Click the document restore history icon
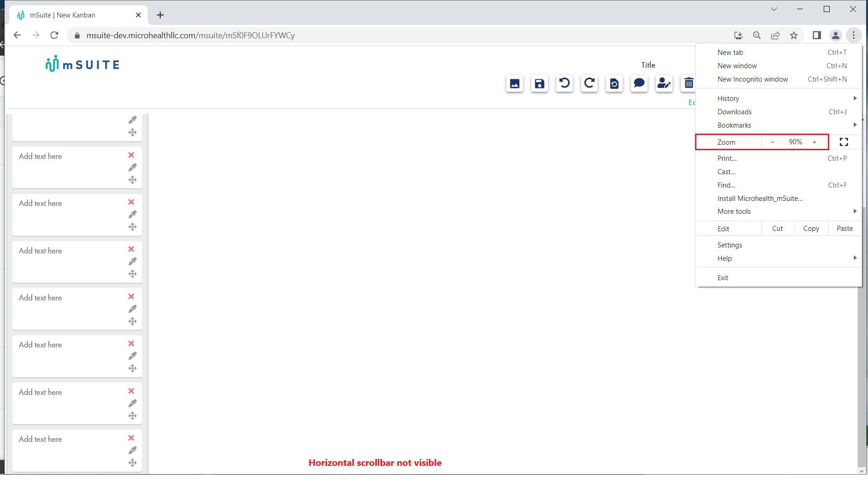 [614, 83]
